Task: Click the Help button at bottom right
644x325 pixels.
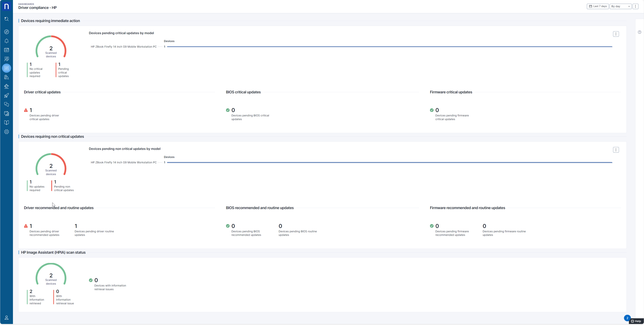Action: click(636, 321)
